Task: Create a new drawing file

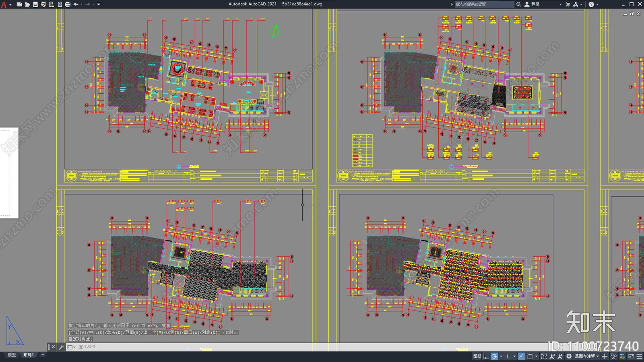Action: (19, 4)
